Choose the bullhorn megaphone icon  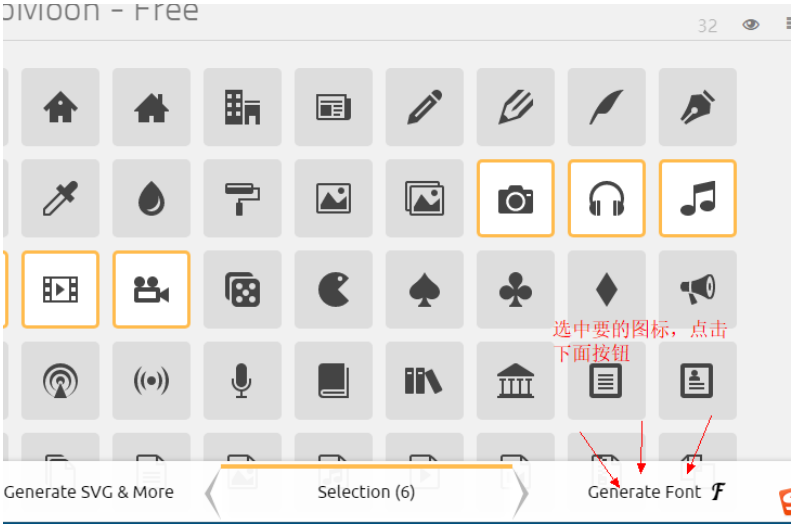(x=697, y=289)
